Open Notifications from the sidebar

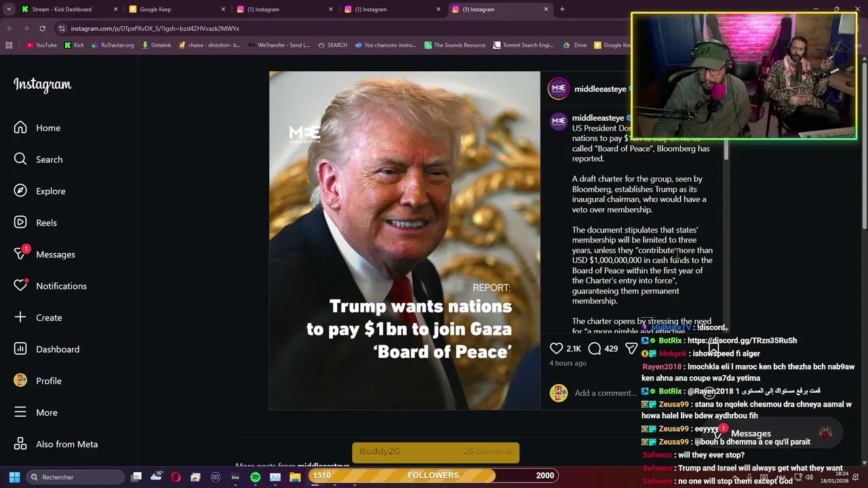click(51, 286)
